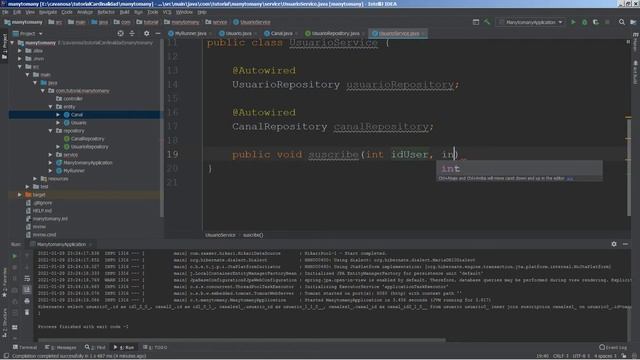The width and height of the screenshot is (640, 360).
Task: Open Project panel settings gear
Action: pyautogui.click(x=147, y=33)
